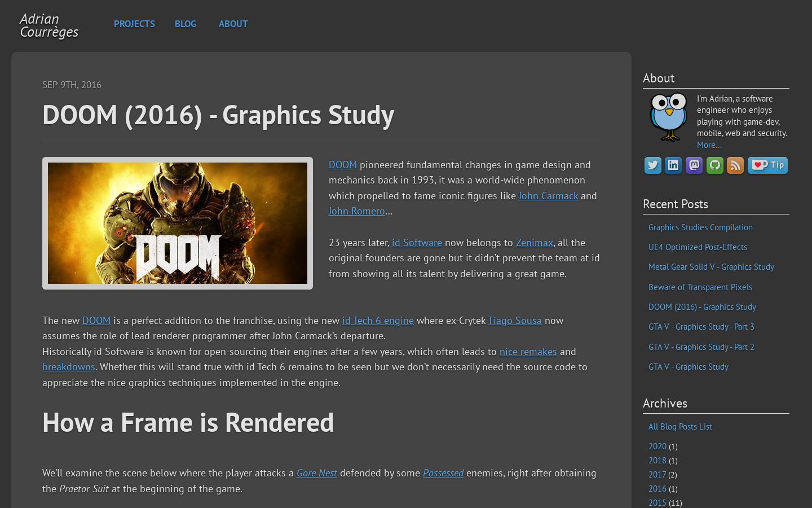
Task: Visit the Zenimax link
Action: [534, 243]
